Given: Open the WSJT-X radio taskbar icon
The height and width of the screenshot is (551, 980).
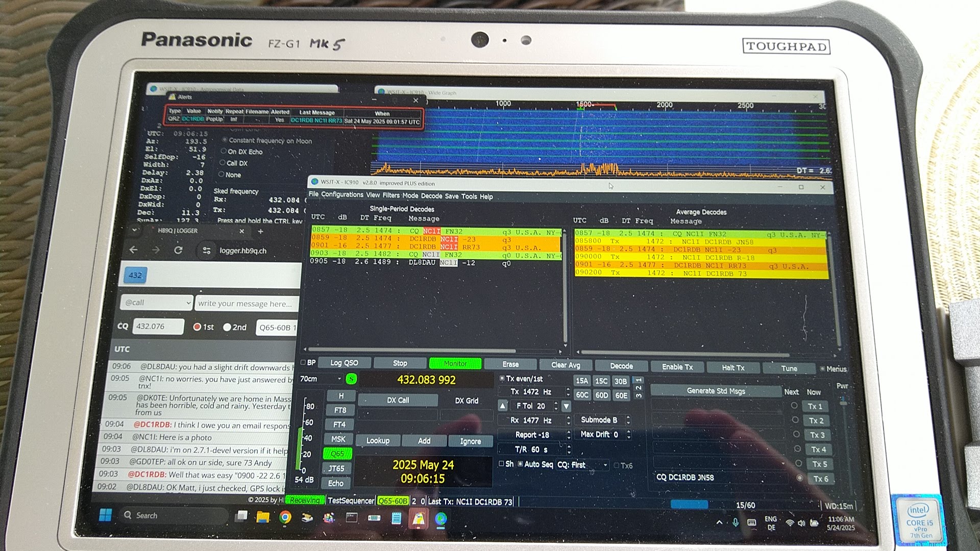Looking at the screenshot, I should click(374, 518).
